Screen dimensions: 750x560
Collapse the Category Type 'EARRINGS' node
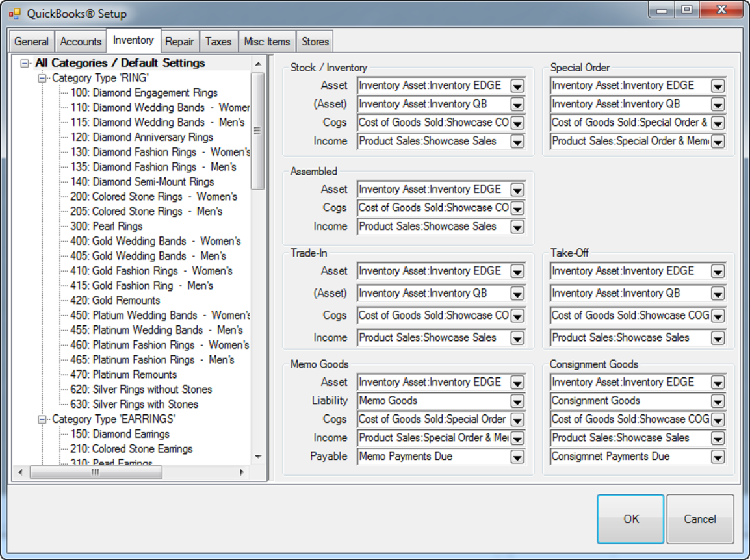click(43, 419)
